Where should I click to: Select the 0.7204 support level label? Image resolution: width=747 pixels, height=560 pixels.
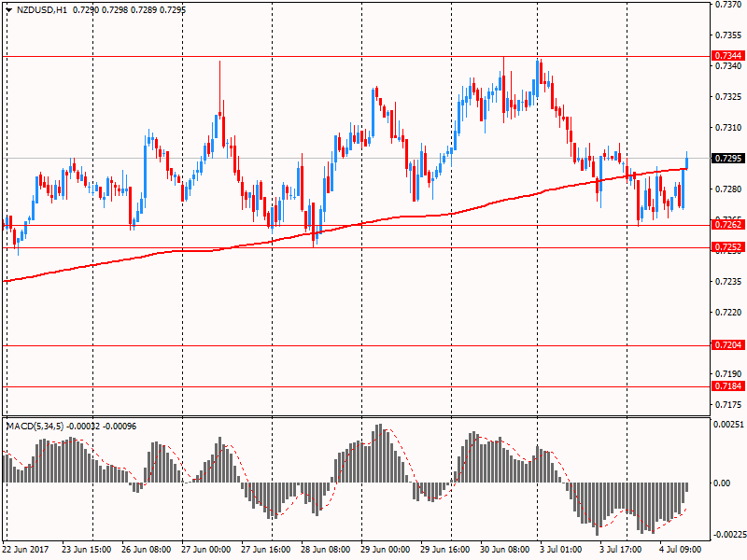728,344
